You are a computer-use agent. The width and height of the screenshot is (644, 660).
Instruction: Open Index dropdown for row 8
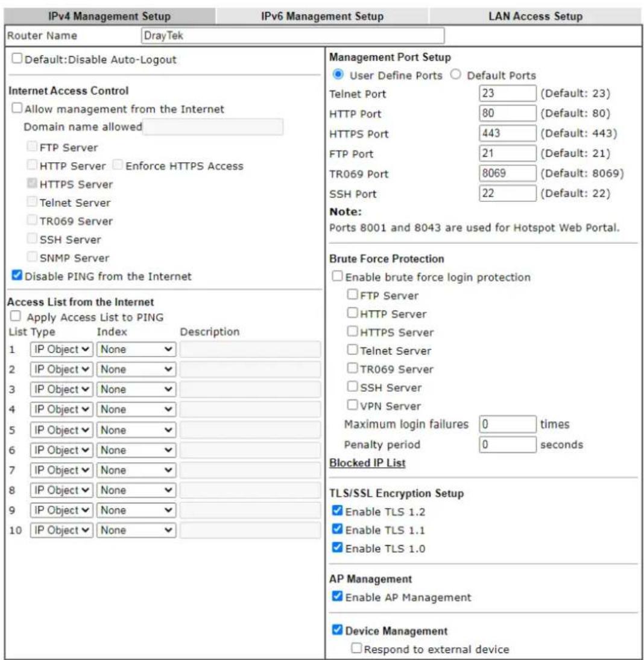pos(136,490)
